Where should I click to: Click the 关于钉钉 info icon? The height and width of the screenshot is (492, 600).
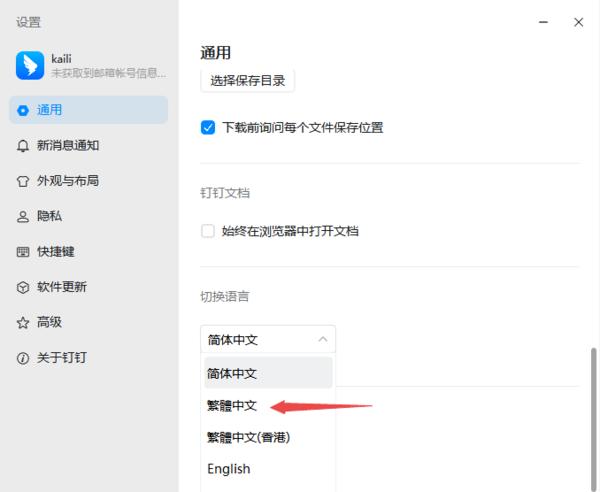[23, 358]
